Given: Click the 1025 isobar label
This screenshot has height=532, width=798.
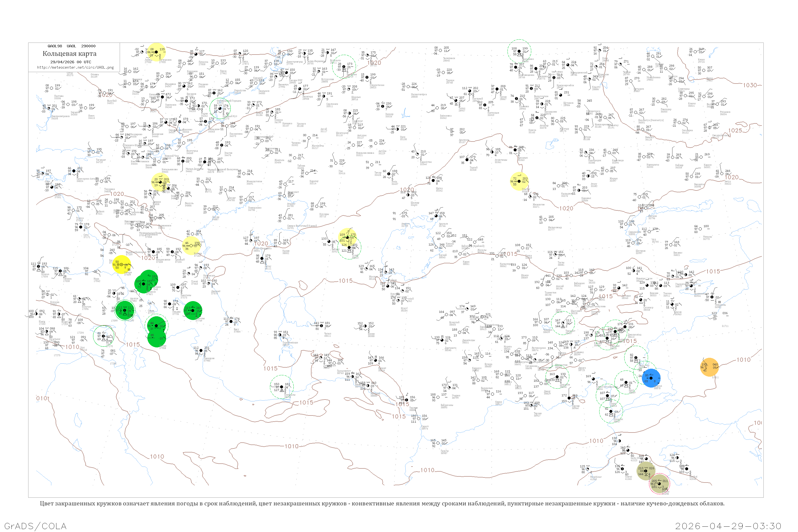Looking at the screenshot, I should click(735, 130).
